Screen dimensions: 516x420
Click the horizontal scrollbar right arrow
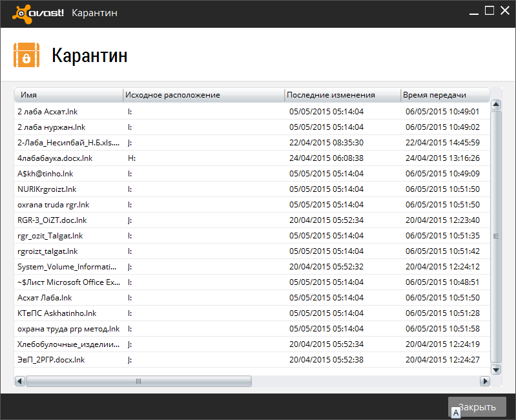pos(485,381)
